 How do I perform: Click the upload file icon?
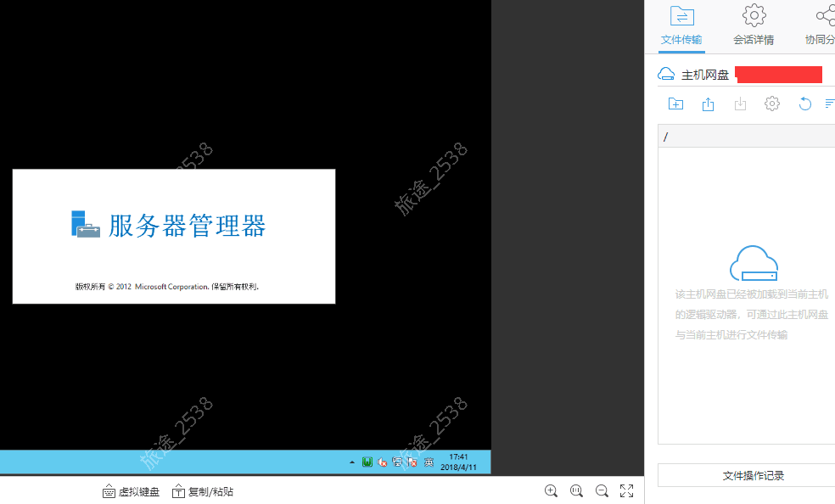point(708,104)
